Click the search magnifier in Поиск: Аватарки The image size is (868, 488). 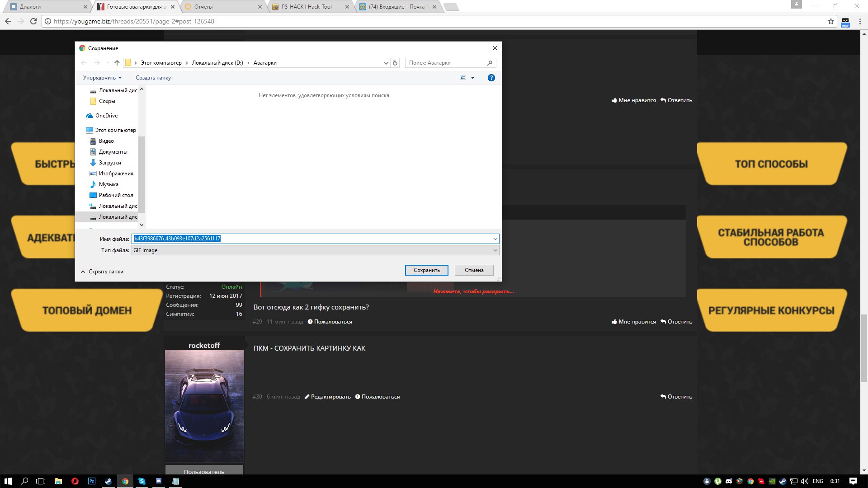point(490,63)
